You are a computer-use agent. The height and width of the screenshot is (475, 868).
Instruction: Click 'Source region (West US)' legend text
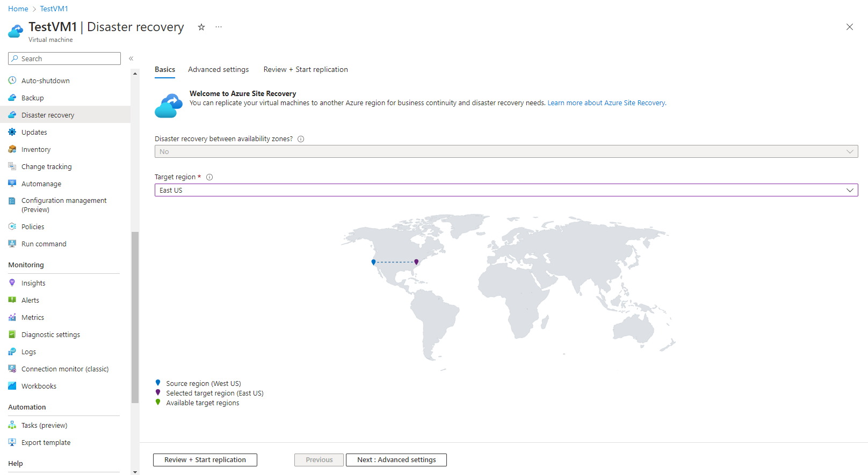[204, 384]
